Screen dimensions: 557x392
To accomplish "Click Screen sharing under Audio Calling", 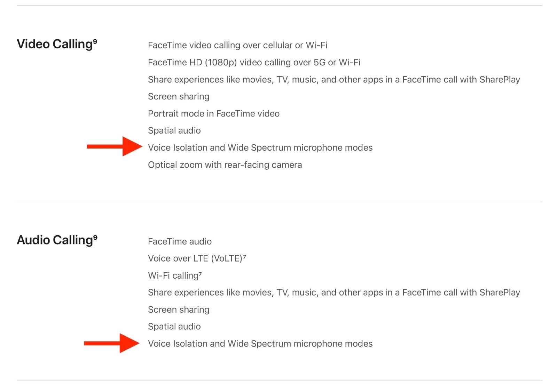I will pyautogui.click(x=179, y=310).
